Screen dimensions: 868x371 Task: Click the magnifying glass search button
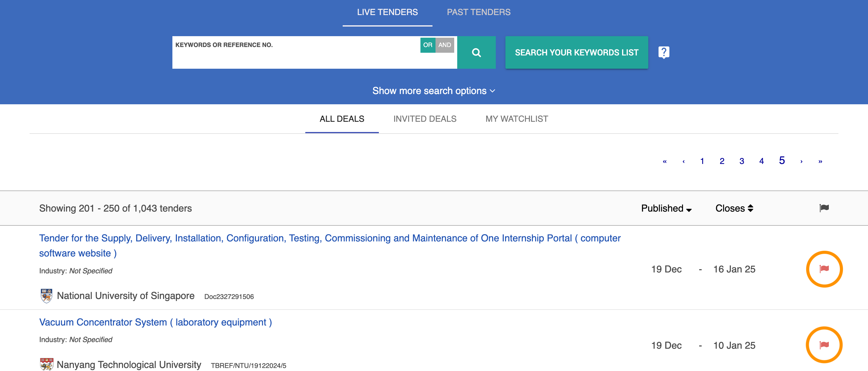click(x=476, y=52)
